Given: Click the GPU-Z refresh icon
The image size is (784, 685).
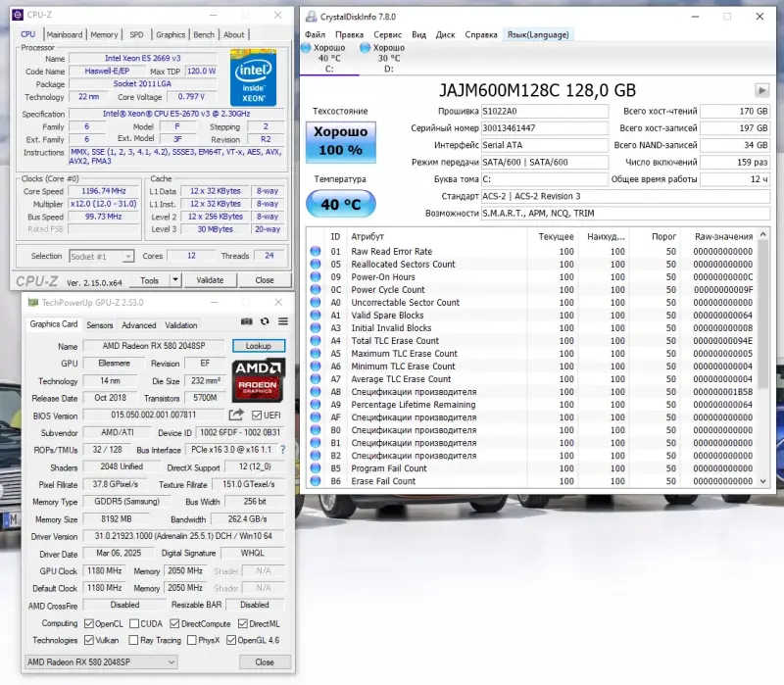Looking at the screenshot, I should 265,321.
